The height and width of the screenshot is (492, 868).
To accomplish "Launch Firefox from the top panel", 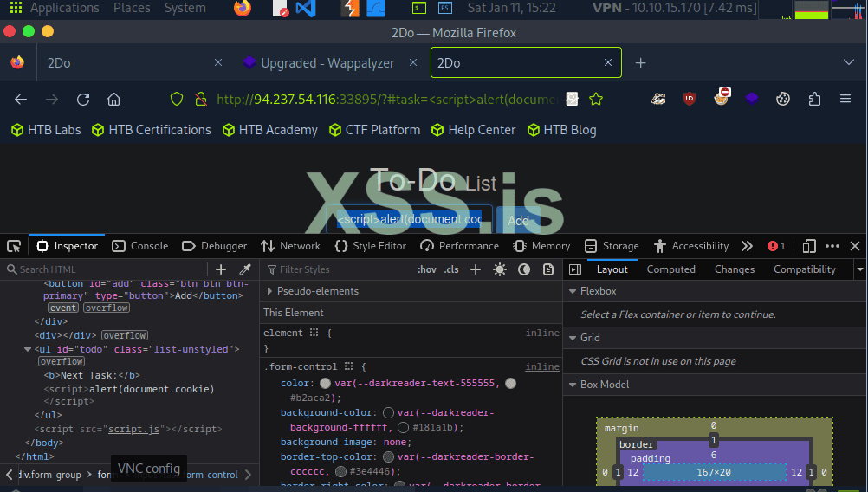I will pyautogui.click(x=242, y=8).
